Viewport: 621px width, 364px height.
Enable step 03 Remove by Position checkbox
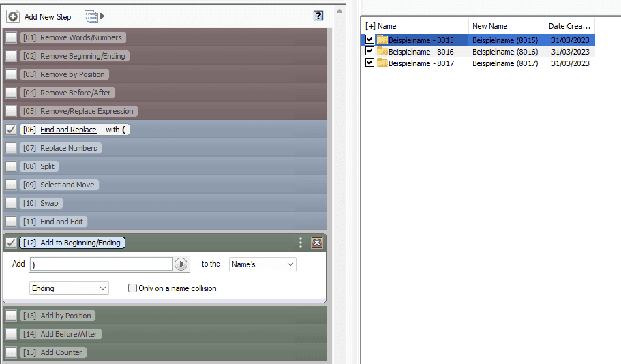[11, 74]
